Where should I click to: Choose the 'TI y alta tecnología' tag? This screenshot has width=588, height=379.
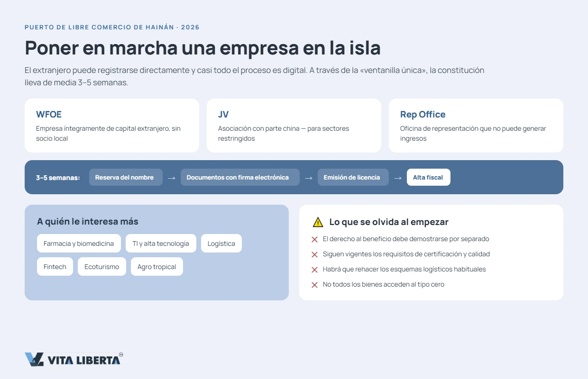[161, 244]
